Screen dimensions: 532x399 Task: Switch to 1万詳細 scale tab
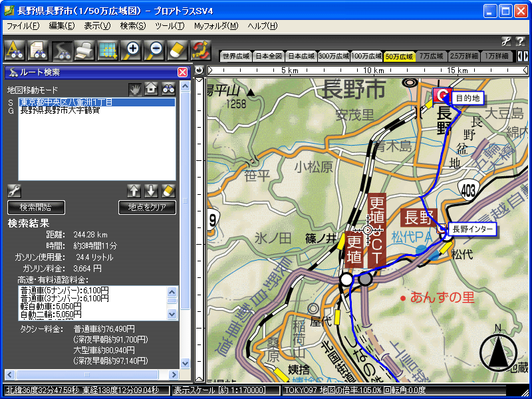pyautogui.click(x=497, y=57)
